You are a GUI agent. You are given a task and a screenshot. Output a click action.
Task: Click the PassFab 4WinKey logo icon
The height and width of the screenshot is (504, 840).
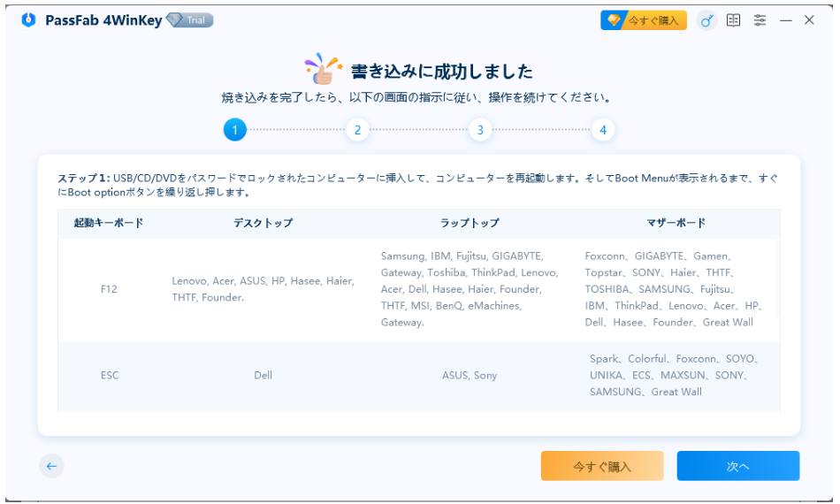point(28,19)
